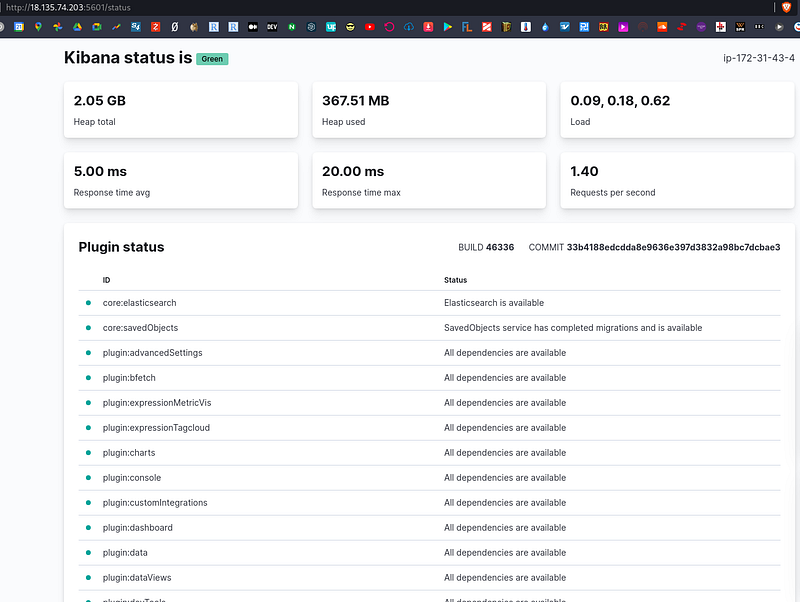Open the blue cloud upload bookmark
Screen dimensions: 800x602
pyautogui.click(x=409, y=27)
